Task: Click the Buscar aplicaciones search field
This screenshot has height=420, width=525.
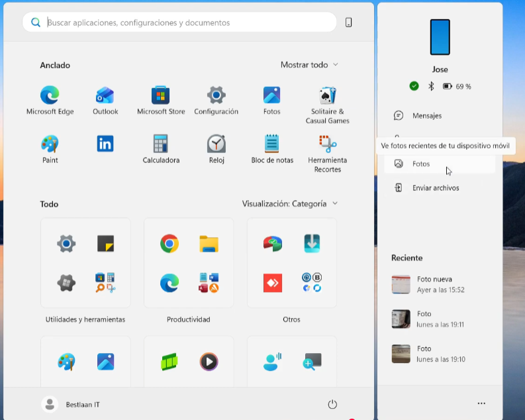Action: [179, 23]
